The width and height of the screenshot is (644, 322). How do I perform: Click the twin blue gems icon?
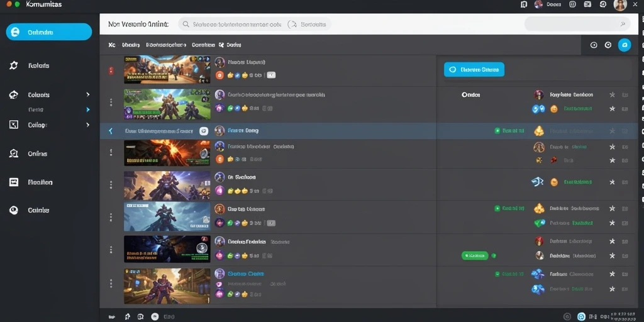coord(538,109)
